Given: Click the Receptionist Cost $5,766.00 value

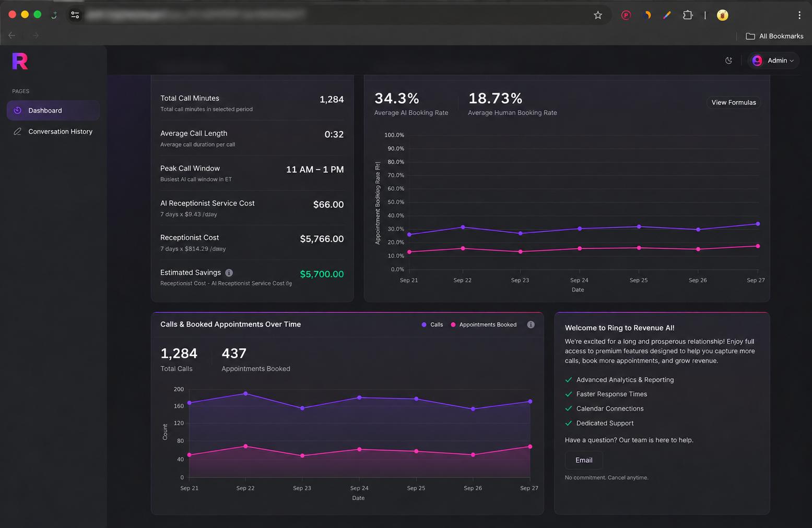Looking at the screenshot, I should pyautogui.click(x=322, y=239).
